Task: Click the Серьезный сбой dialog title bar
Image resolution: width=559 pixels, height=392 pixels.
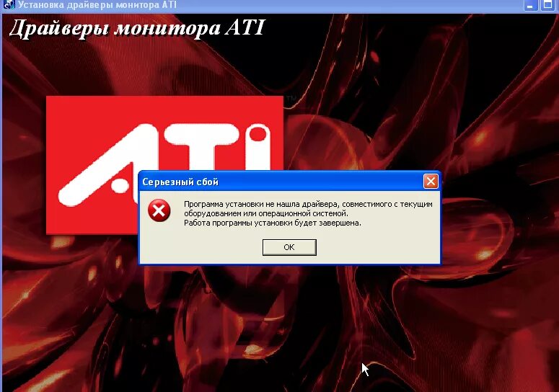Action: coord(278,182)
